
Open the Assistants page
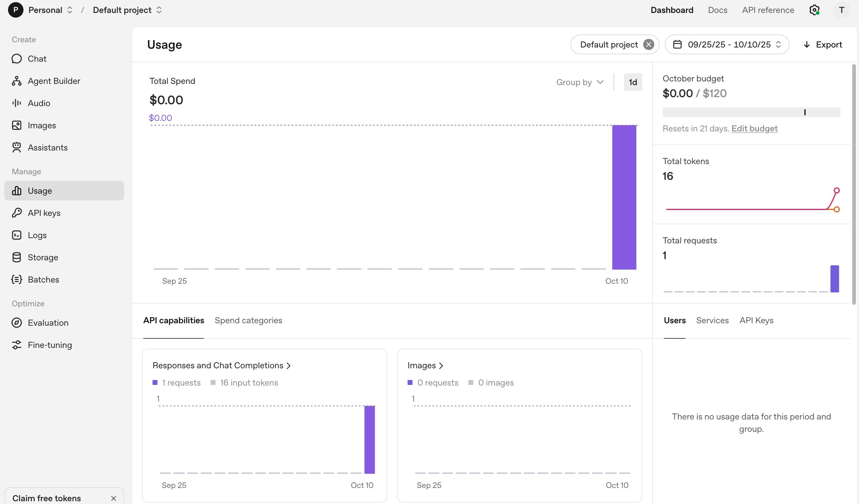coord(47,147)
